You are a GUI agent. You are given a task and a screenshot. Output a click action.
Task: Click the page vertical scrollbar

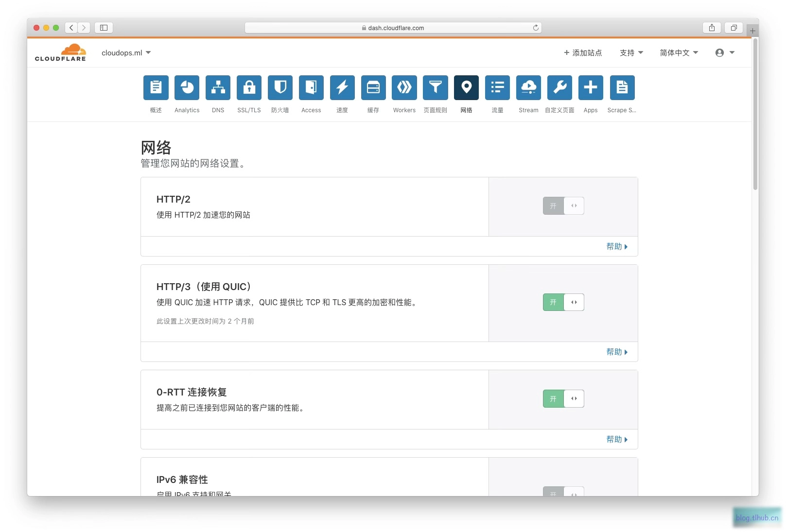tap(755, 114)
